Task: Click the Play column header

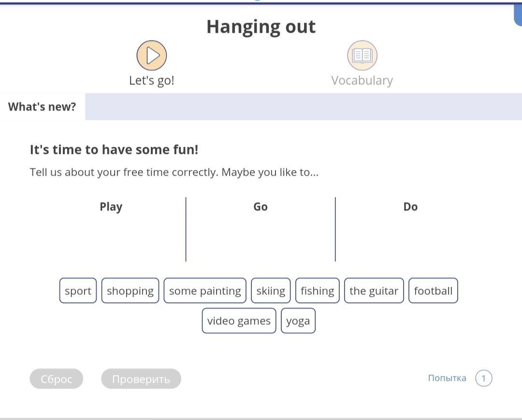Action: (x=111, y=207)
